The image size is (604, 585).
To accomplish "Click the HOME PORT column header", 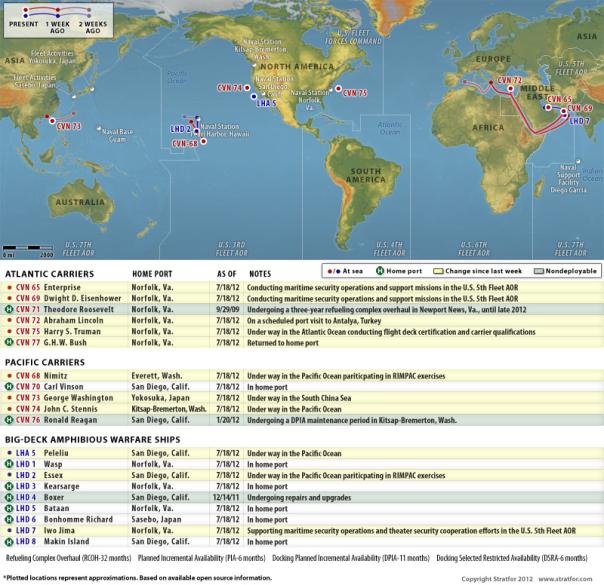I will (152, 274).
